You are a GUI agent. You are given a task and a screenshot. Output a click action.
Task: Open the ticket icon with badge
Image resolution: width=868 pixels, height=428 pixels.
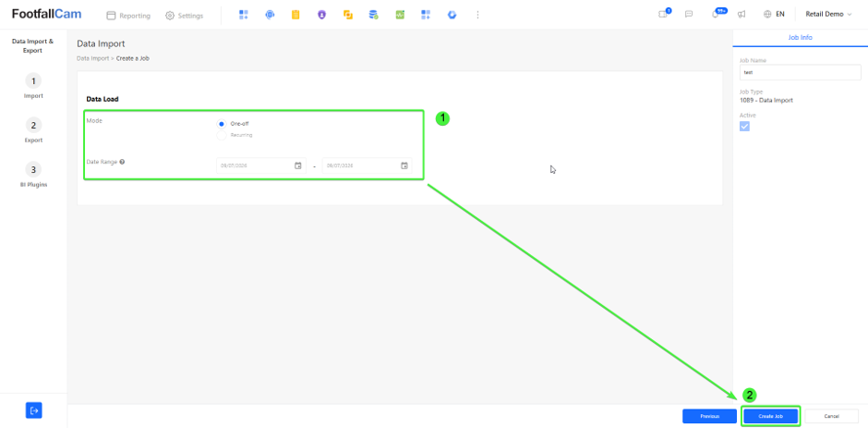coord(663,15)
